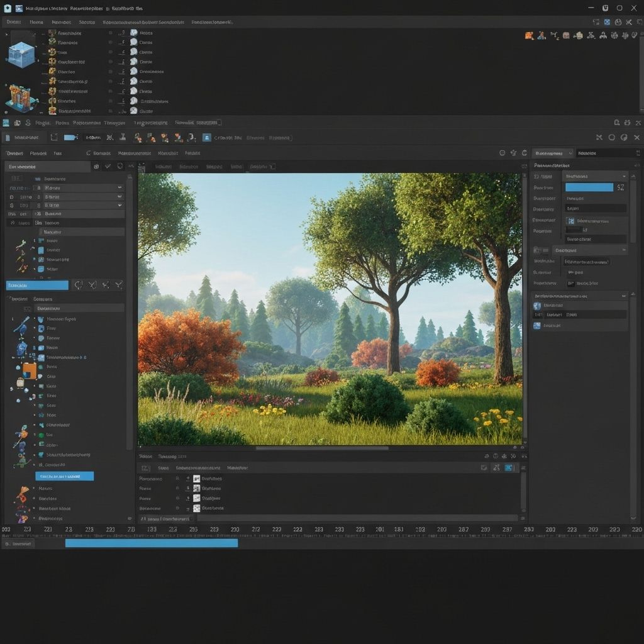The height and width of the screenshot is (644, 644).
Task: Select the blue cube asset thumbnail in the content browser
Action: coord(23,55)
